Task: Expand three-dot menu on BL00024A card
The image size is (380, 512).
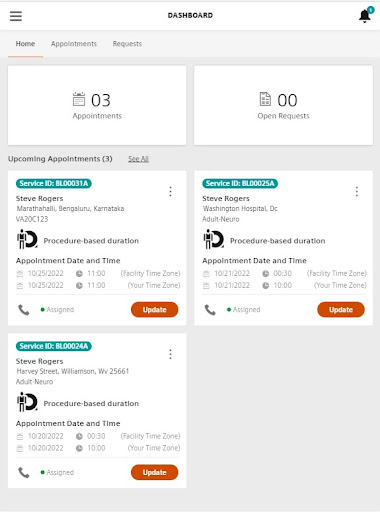Action: tap(170, 354)
